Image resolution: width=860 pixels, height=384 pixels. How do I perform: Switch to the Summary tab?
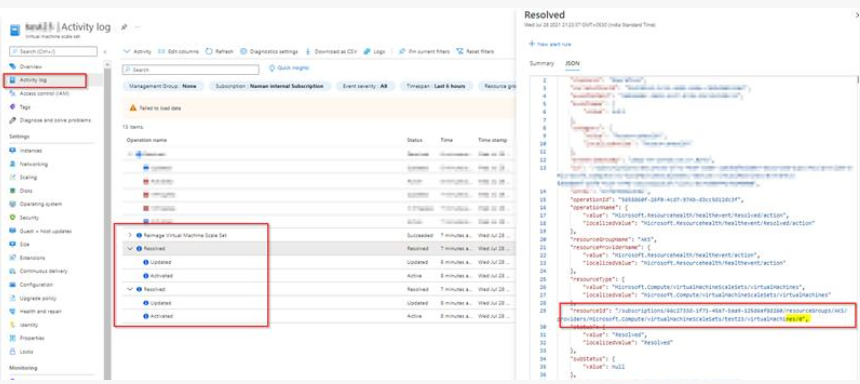coord(541,64)
